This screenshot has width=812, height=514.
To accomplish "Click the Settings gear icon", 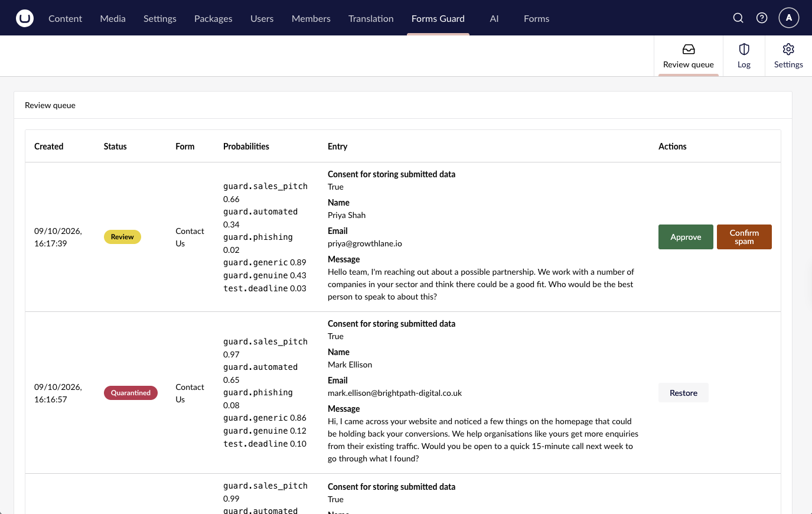I will [788, 49].
